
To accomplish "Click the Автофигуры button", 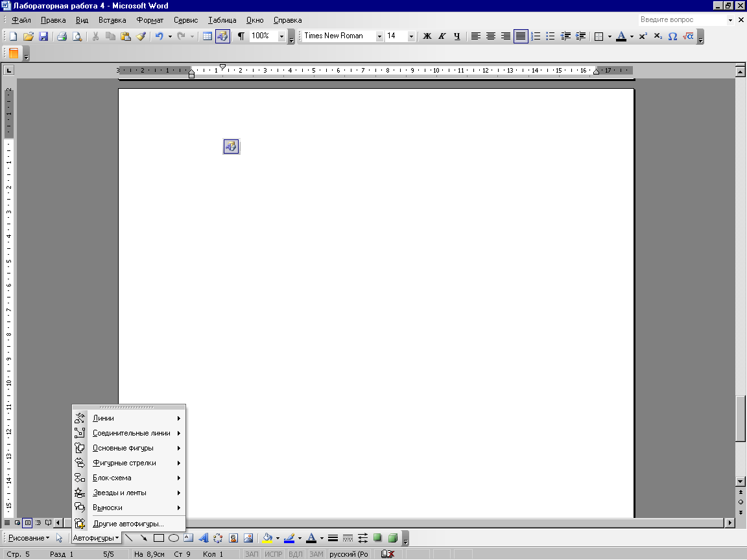I will [x=96, y=538].
